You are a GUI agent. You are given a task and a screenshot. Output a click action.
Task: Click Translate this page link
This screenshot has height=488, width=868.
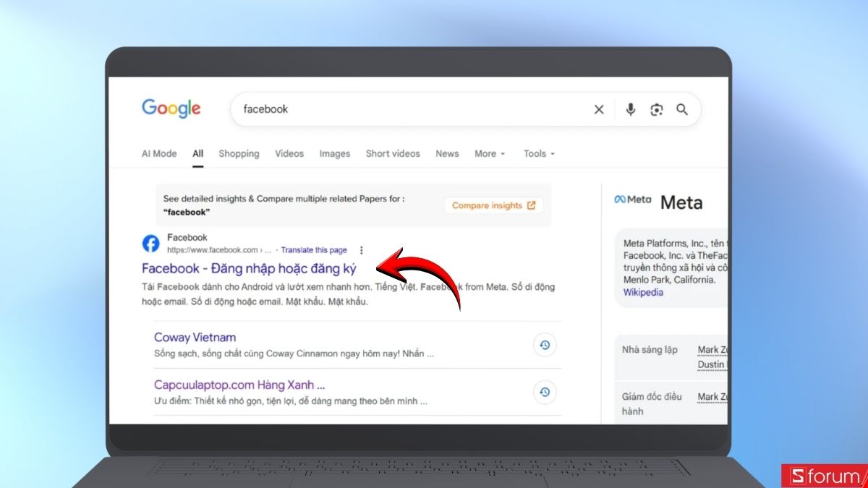(314, 250)
